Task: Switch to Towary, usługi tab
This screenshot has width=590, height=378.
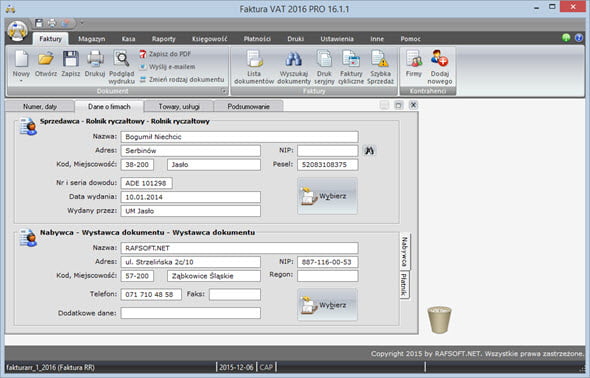Action: tap(179, 106)
